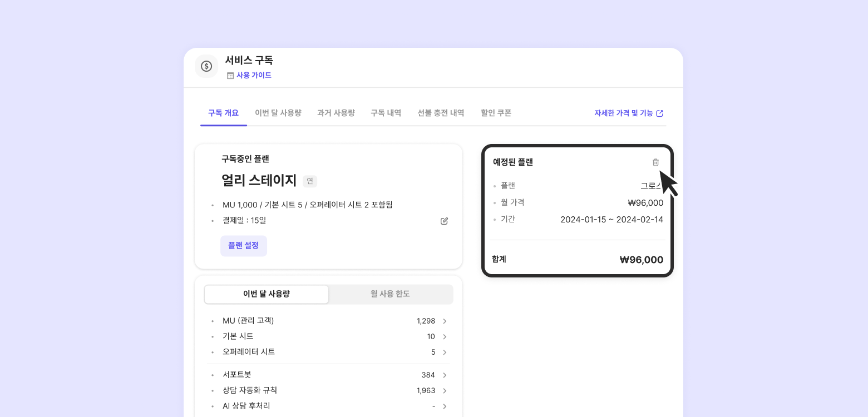The width and height of the screenshot is (868, 417).
Task: Expand the 서포트봇 row chevron
Action: (445, 375)
